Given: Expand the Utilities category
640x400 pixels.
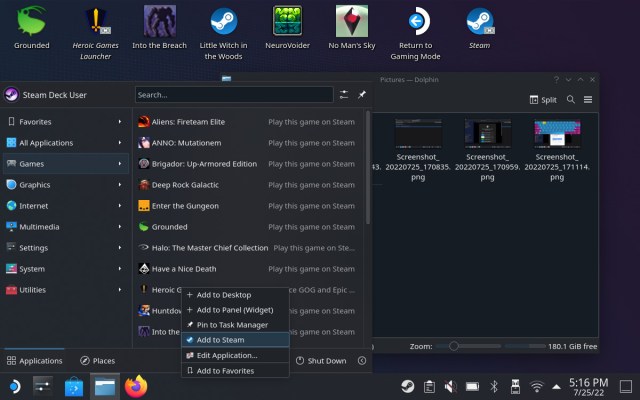Looking at the screenshot, I should tap(66, 290).
